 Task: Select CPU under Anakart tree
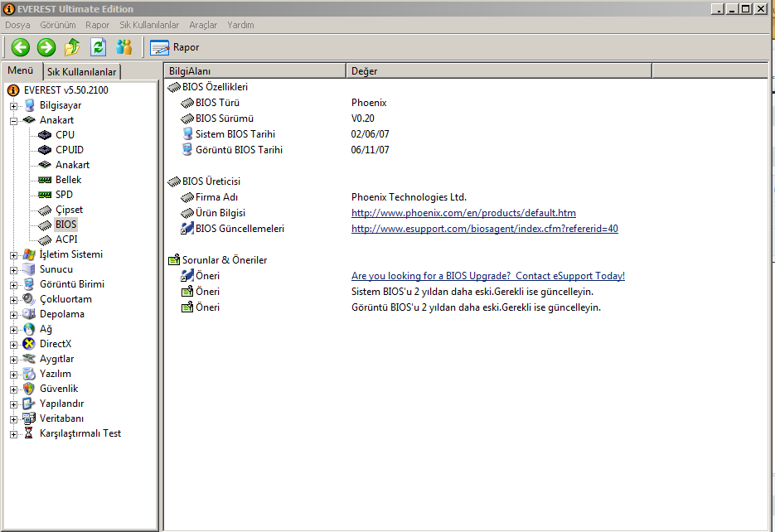point(65,135)
